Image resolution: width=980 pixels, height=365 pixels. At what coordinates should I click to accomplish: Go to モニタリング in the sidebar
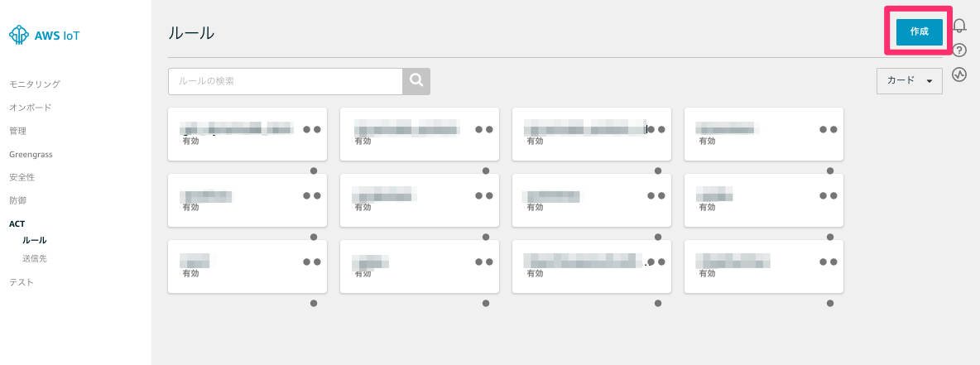[x=35, y=84]
